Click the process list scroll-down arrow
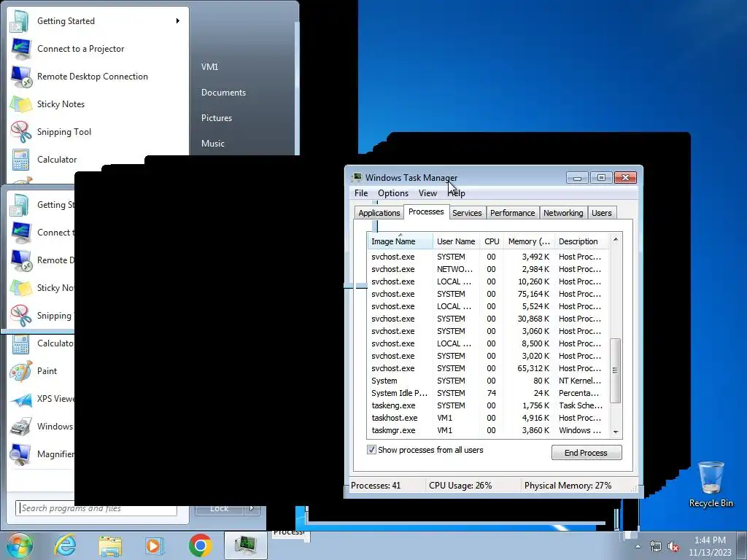The width and height of the screenshot is (747, 560). (x=616, y=432)
